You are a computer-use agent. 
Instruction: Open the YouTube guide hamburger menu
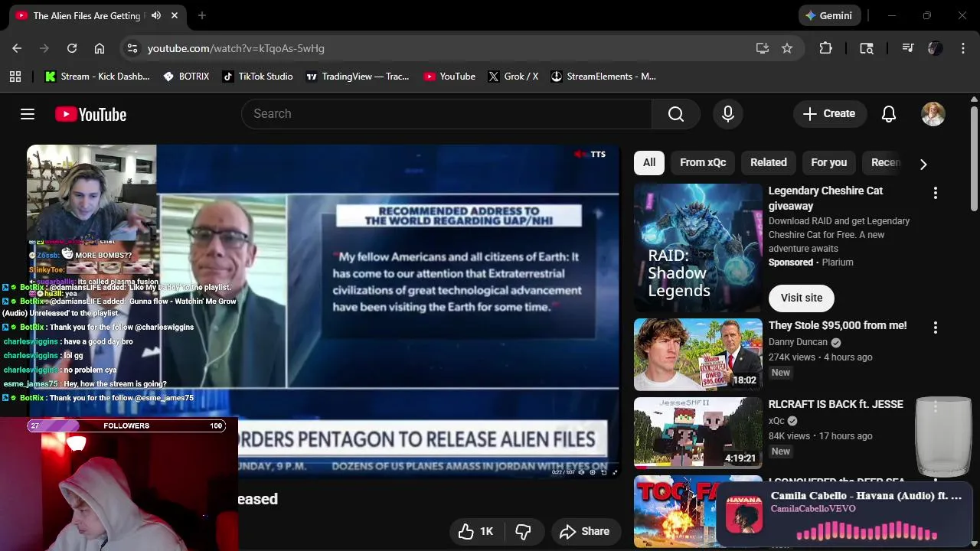28,114
